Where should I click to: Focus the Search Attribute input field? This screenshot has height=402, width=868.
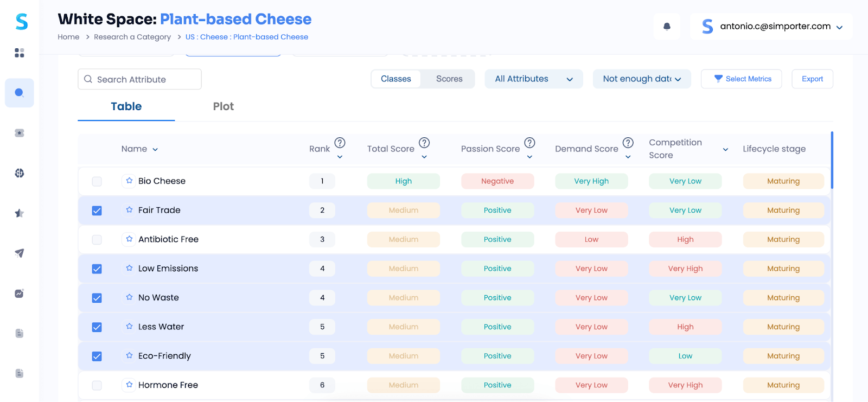click(139, 79)
